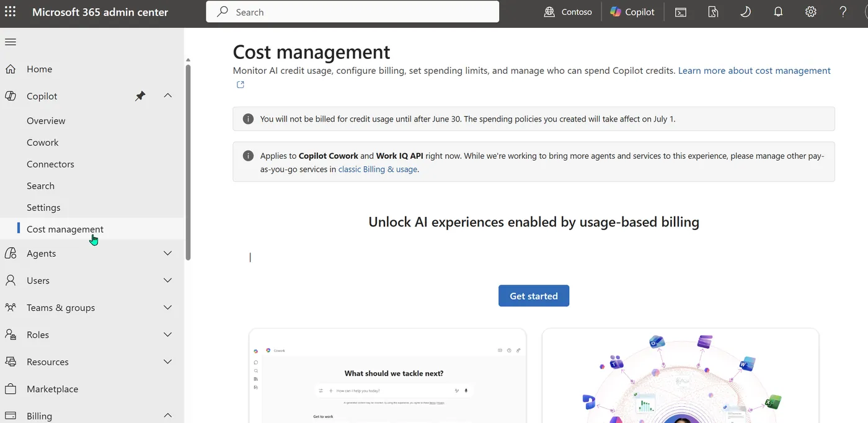The image size is (868, 423).
Task: Expand the Resources section chevron
Action: tap(167, 362)
